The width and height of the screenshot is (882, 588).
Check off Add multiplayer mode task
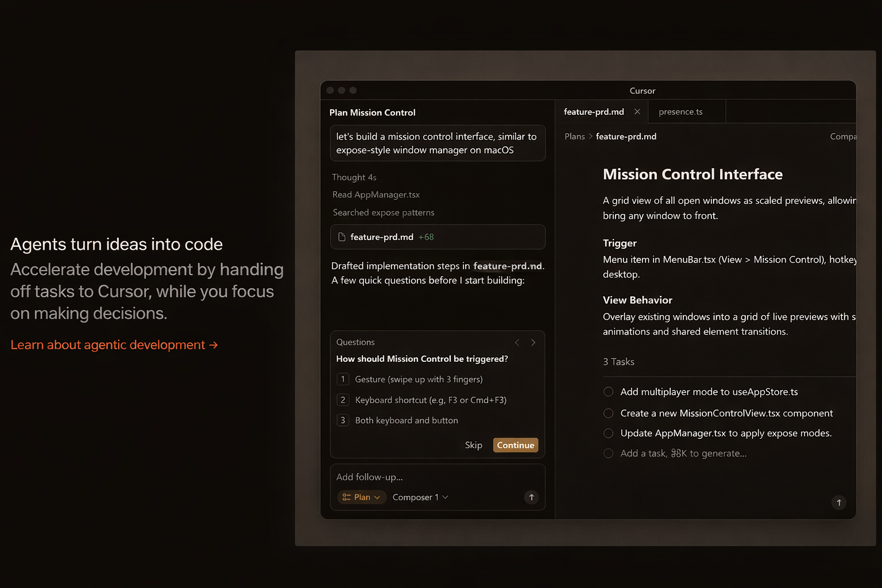(609, 392)
